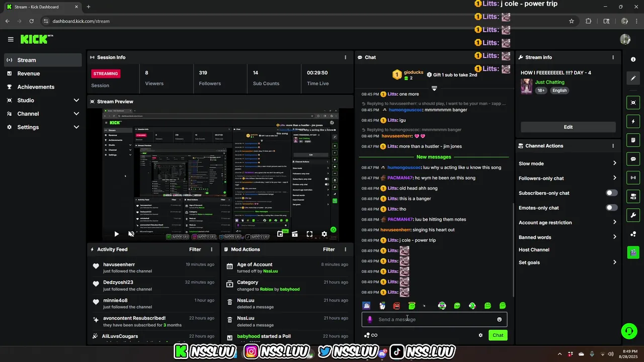
Task: Expand Account age restriction options
Action: [x=614, y=222]
